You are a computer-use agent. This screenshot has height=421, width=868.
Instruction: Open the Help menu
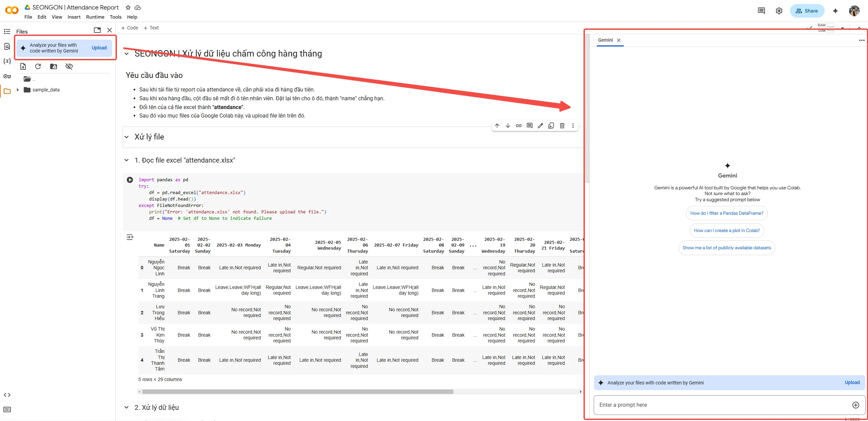click(132, 17)
